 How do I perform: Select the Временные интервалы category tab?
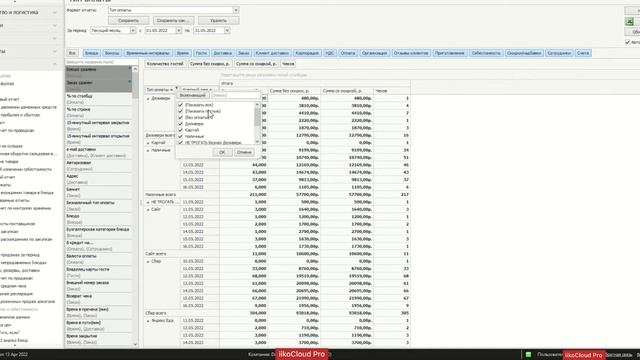click(x=148, y=53)
